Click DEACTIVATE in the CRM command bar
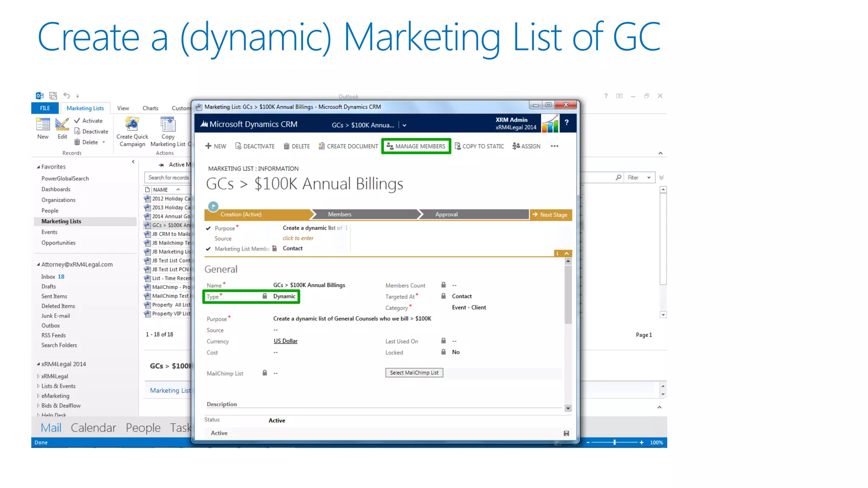The height and width of the screenshot is (488, 868). [x=255, y=146]
